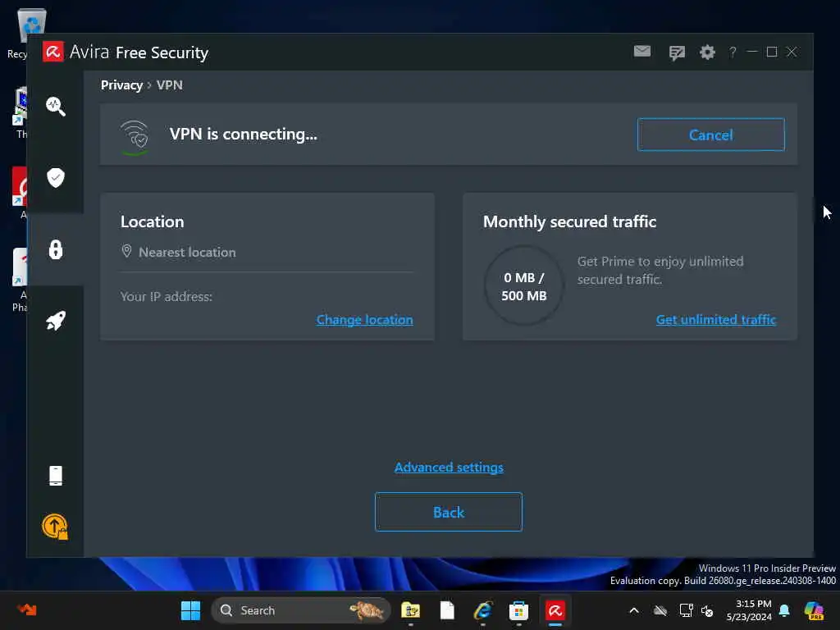This screenshot has height=630, width=840.
Task: Open Copilot preview icon in taskbar
Action: point(814,610)
